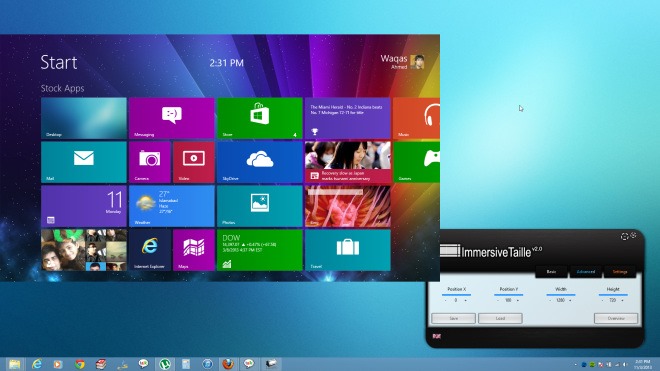This screenshot has width=660, height=371.
Task: Click the Position X blue slider bar
Action: 456,295
